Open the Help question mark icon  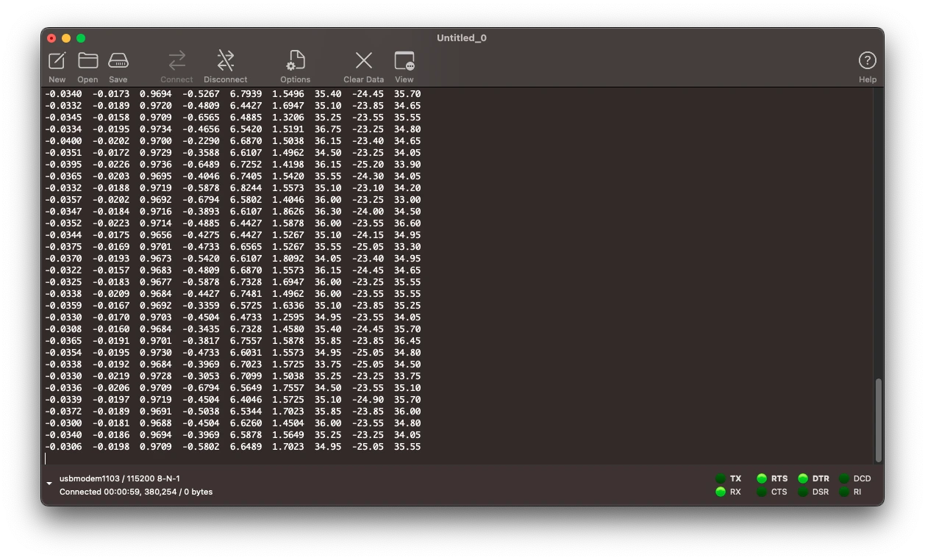pyautogui.click(x=867, y=61)
